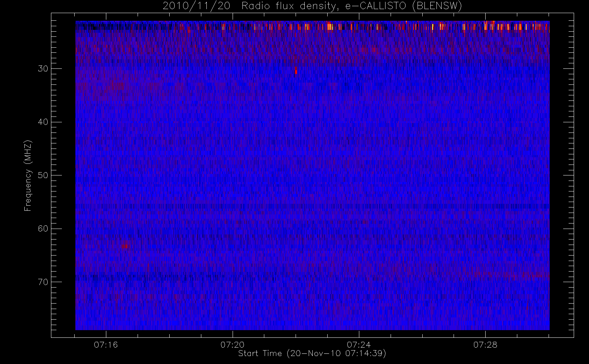Screen dimensions: 589x364
Task: Click the plot title '2010/11/20 Radio flux density'
Action: click(252, 6)
